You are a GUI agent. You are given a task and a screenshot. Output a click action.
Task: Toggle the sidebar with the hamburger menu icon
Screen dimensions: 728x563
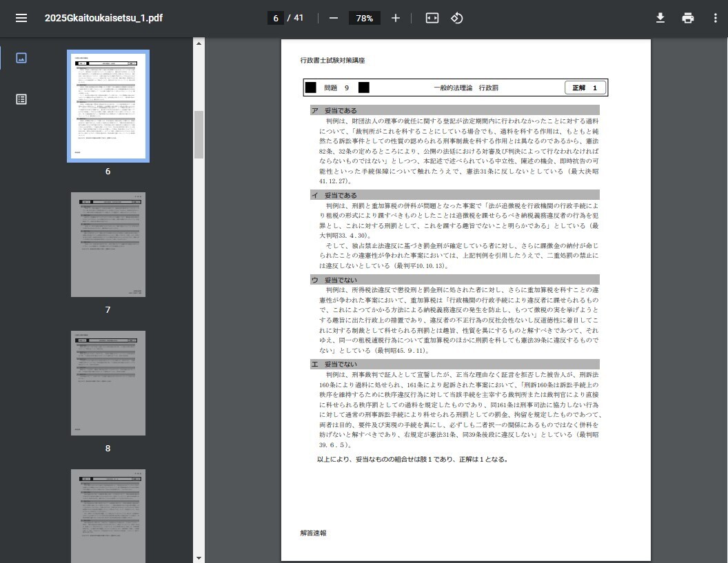(x=21, y=18)
